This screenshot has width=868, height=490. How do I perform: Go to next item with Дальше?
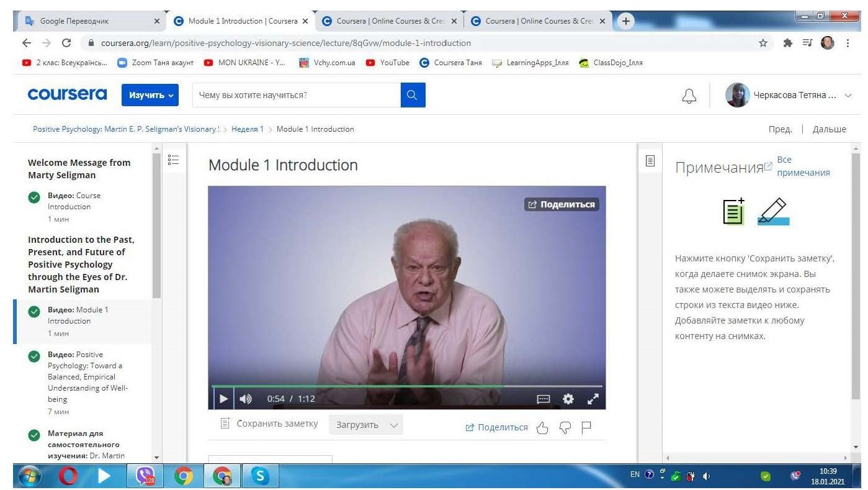click(x=829, y=129)
